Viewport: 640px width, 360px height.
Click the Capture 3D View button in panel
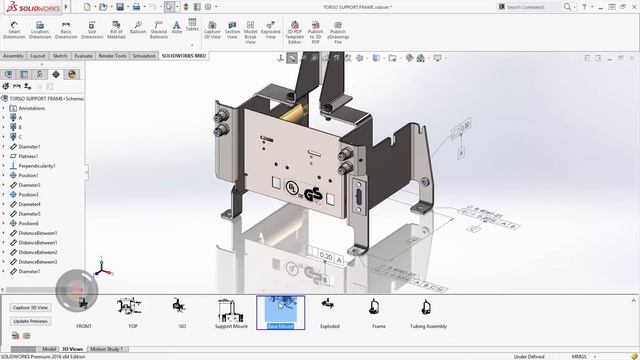[x=31, y=307]
